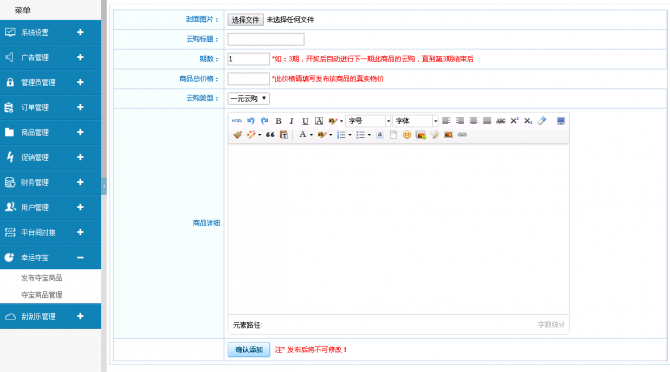Open unordered list style dropdown
The width and height of the screenshot is (670, 372).
click(369, 135)
